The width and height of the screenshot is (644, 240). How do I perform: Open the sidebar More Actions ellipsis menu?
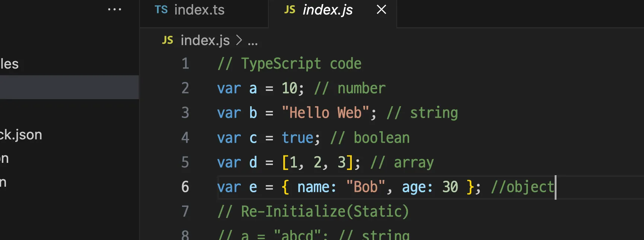[x=114, y=9]
